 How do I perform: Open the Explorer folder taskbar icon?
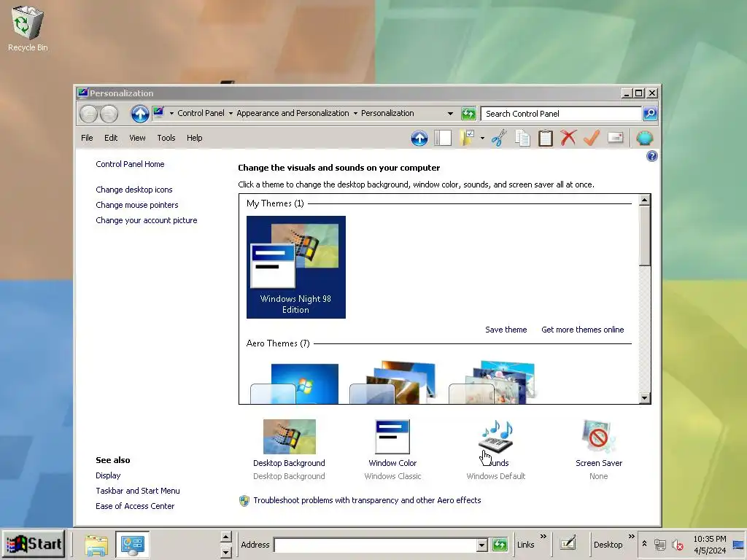coord(96,545)
